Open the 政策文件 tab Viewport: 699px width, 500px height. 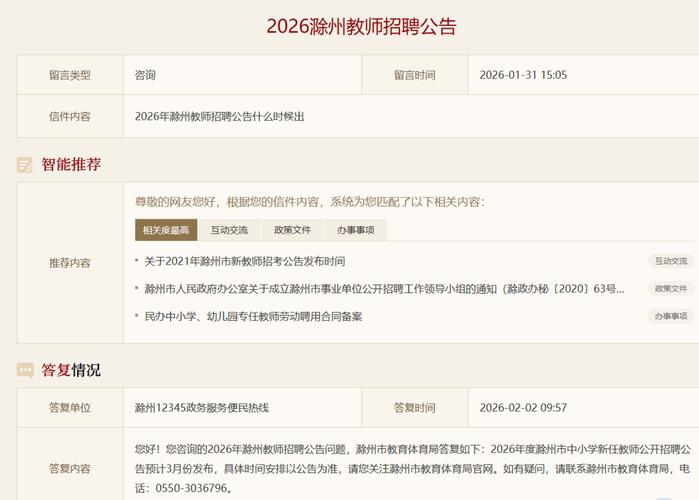pos(292,230)
